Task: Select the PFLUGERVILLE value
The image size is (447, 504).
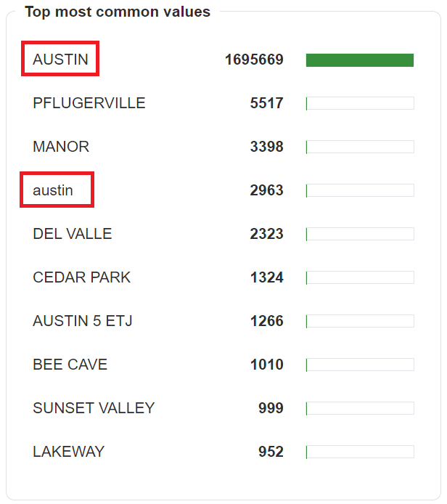Action: tap(89, 103)
